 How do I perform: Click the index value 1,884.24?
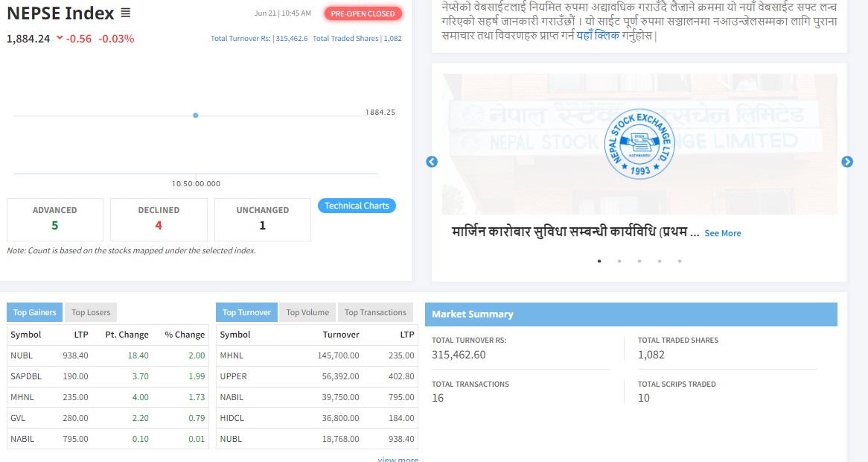coord(28,38)
